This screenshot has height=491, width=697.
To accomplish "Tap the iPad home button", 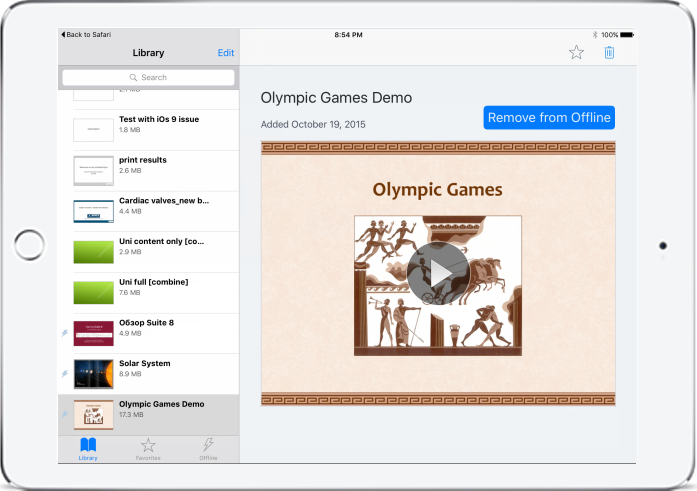I will click(29, 245).
